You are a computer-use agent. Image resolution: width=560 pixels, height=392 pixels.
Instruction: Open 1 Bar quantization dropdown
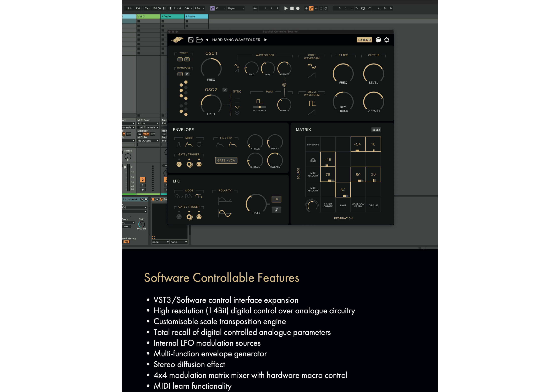click(199, 8)
